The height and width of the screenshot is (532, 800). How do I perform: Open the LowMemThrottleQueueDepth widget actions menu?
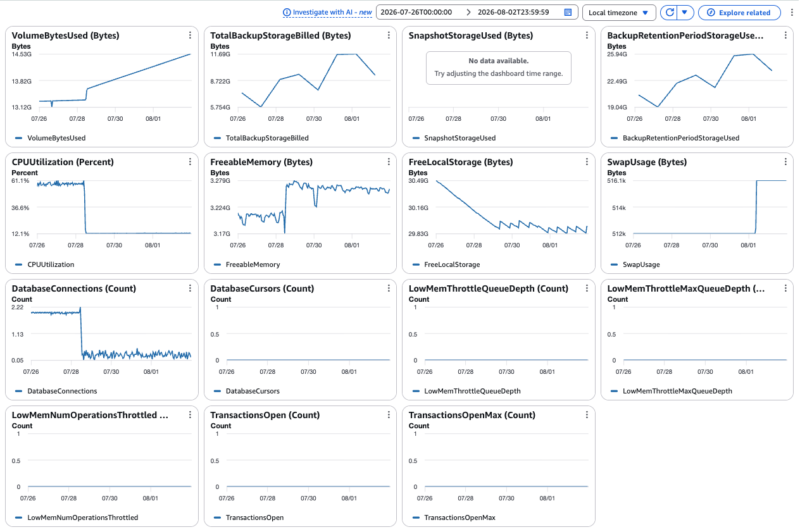click(587, 288)
